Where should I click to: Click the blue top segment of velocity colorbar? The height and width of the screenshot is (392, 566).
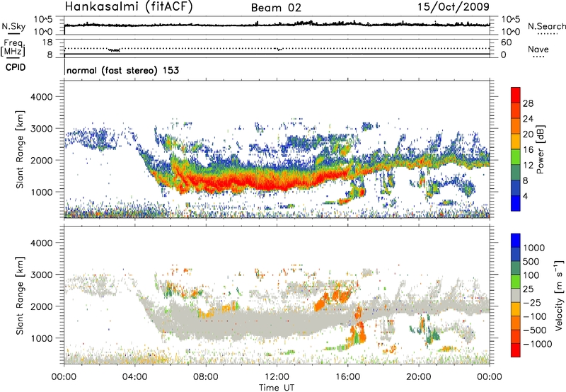(516, 241)
